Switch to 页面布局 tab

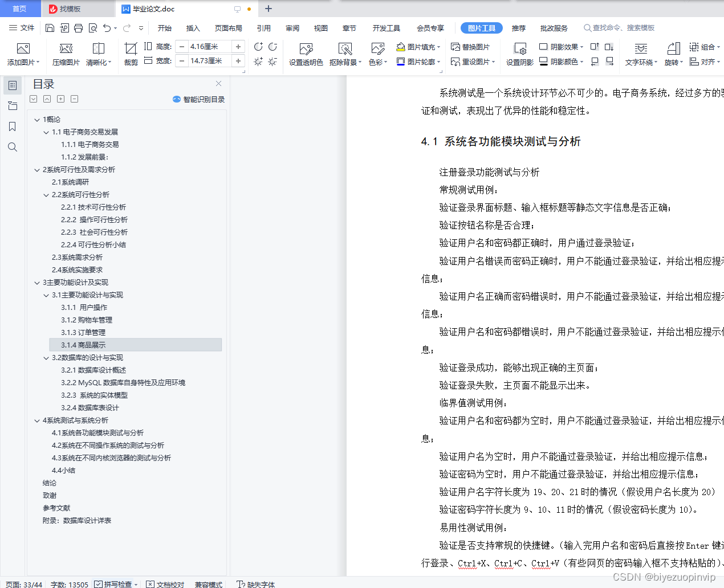tap(228, 28)
